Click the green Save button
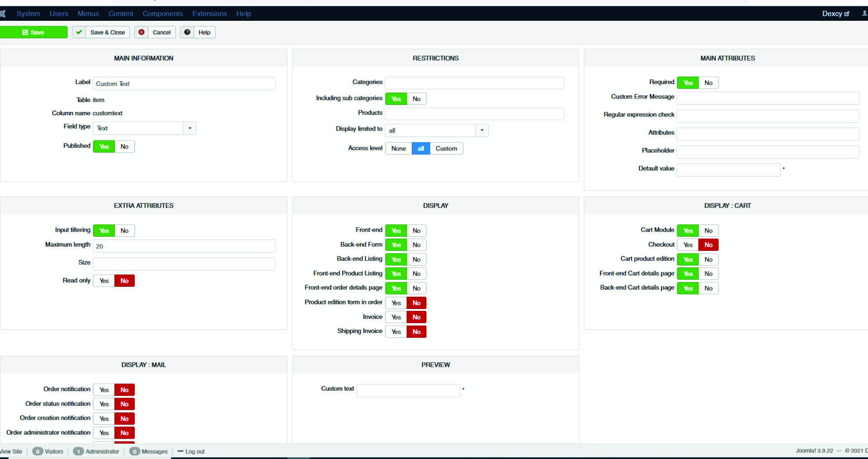Image resolution: width=868 pixels, height=459 pixels. point(33,32)
